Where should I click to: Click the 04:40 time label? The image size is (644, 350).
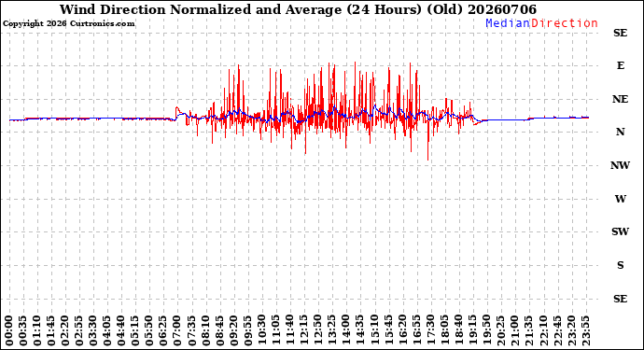pyautogui.click(x=121, y=331)
